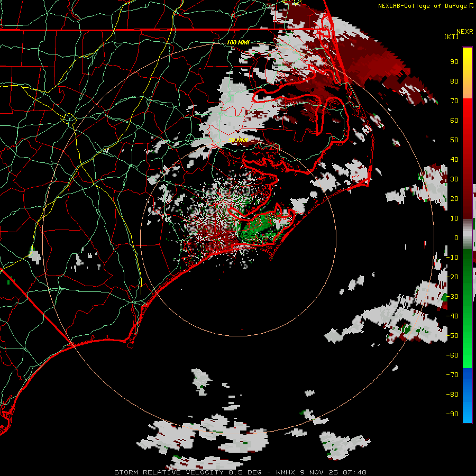
Task: Click the -40 value on velocity scale
Action: (x=452, y=316)
